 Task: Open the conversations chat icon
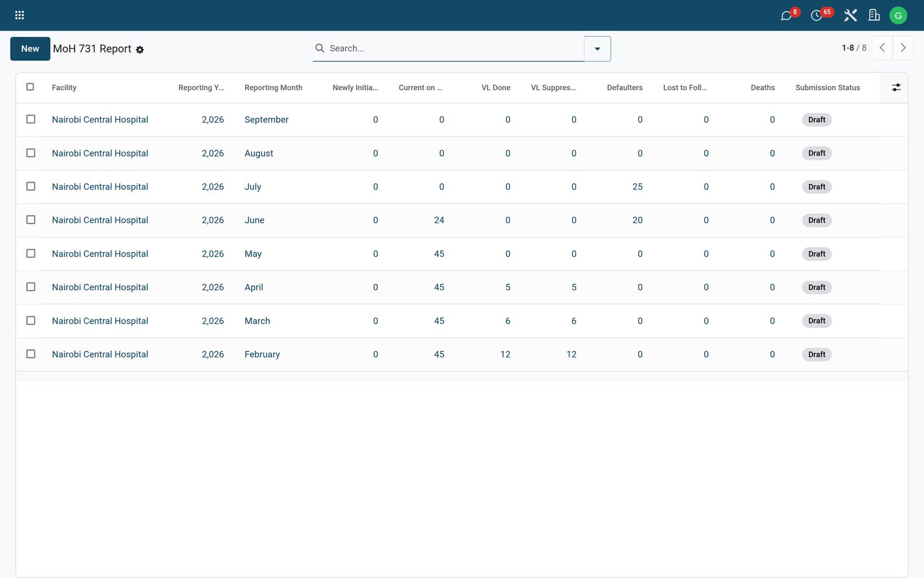click(787, 16)
